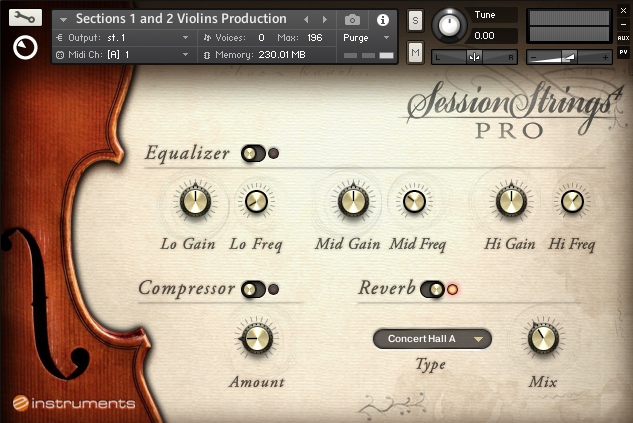Image resolution: width=633 pixels, height=423 pixels.
Task: Remove instrument with X button
Action: tap(623, 11)
